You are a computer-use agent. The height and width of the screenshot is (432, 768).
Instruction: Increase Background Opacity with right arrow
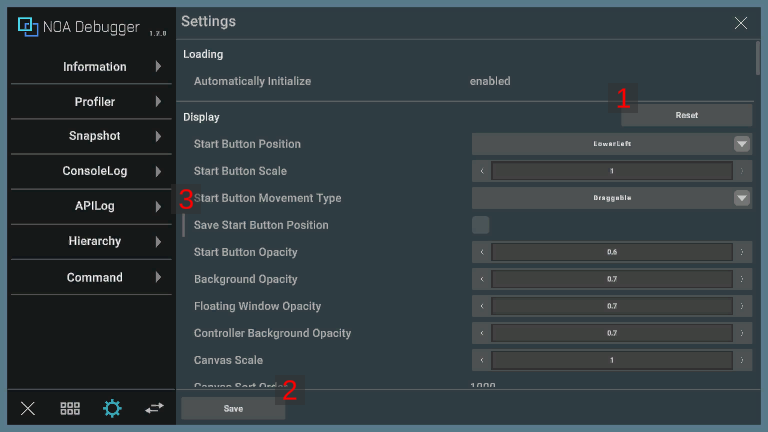[742, 279]
